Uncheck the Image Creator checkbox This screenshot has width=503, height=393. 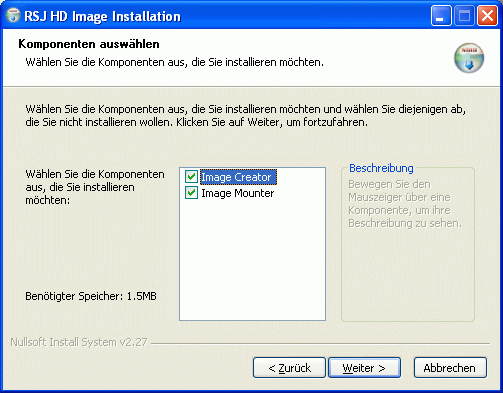[x=191, y=177]
